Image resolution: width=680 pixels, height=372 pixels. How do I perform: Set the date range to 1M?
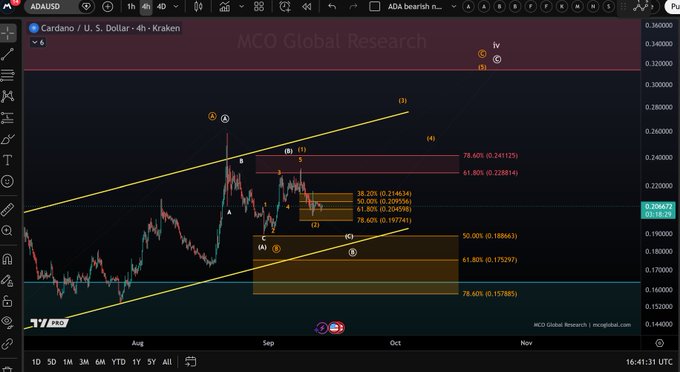tap(68, 362)
